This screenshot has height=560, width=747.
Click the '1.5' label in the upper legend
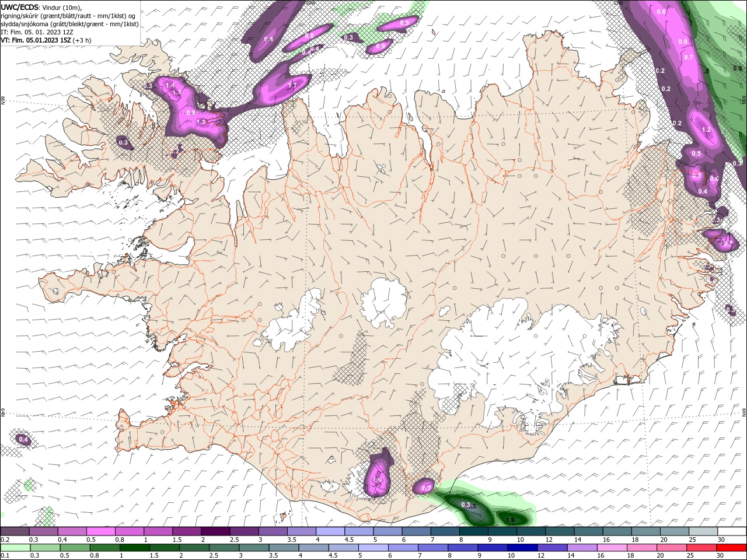coord(176,540)
